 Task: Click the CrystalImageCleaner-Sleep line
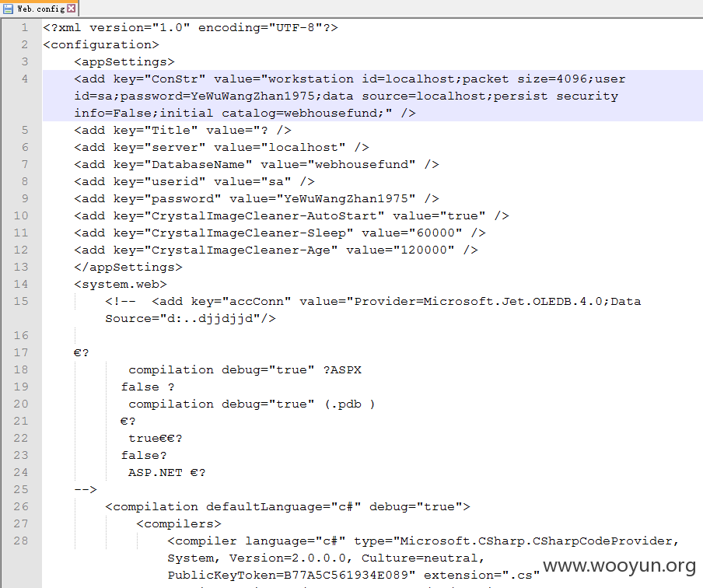[x=280, y=233]
